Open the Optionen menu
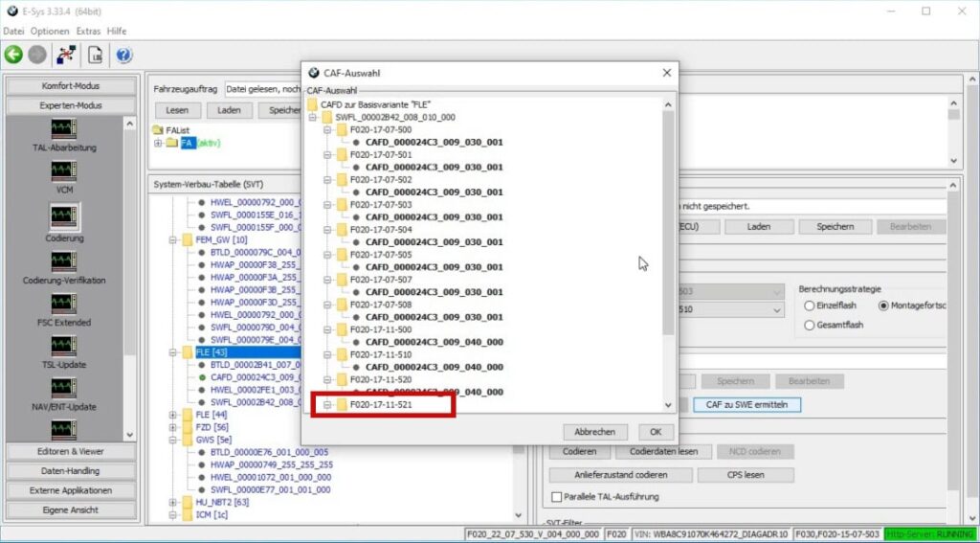Viewport: 980px width, 543px height. pos(50,31)
